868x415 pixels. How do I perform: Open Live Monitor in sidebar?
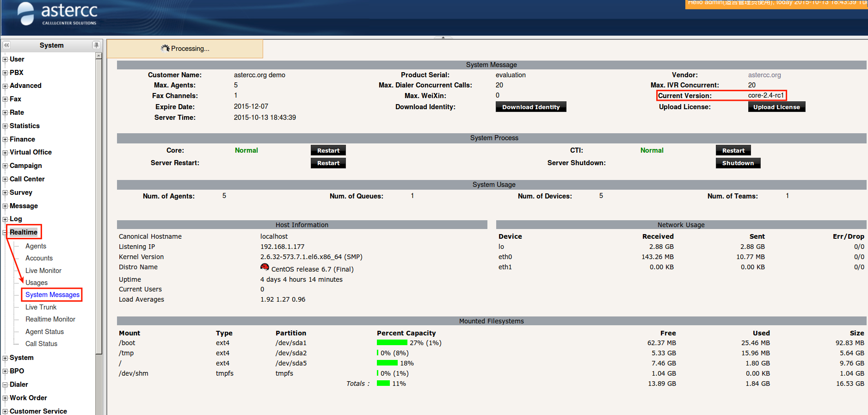[x=43, y=271]
